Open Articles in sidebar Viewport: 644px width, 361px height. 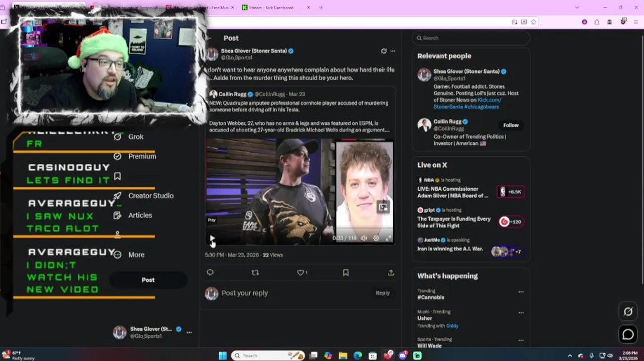tap(133, 215)
